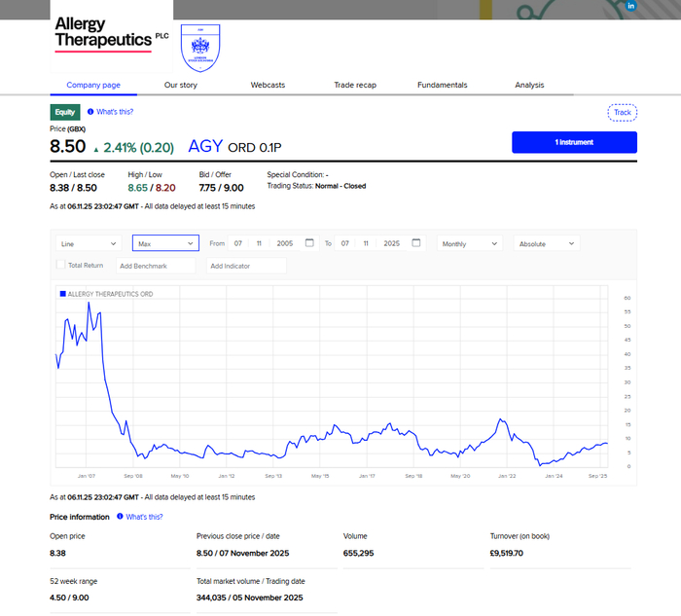Click the Allergy Therapeutics PLC logo
681x616 pixels.
(x=112, y=35)
